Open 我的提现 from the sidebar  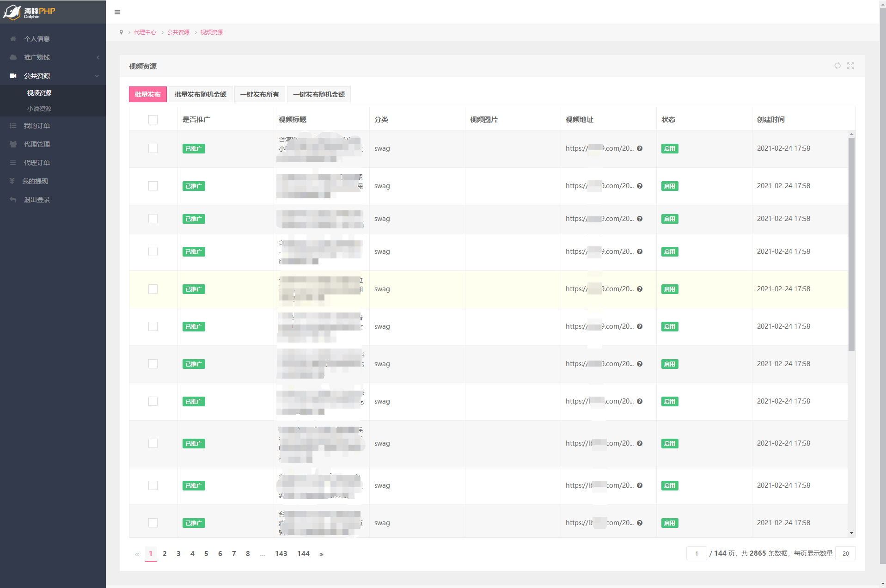[35, 181]
